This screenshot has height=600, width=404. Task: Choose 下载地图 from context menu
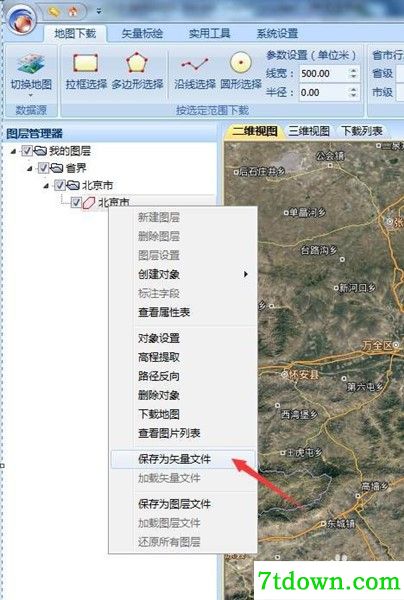tap(183, 414)
